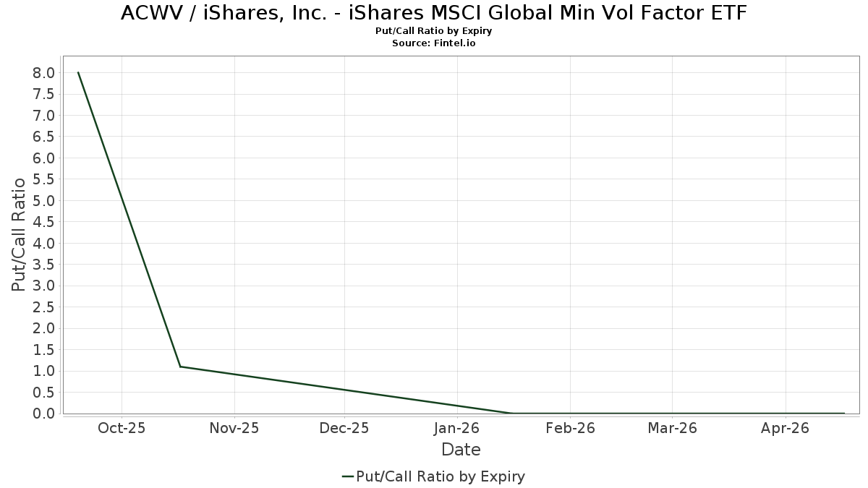Click the line's peak data point at 8.0
The height and width of the screenshot is (488, 868).
78,72
